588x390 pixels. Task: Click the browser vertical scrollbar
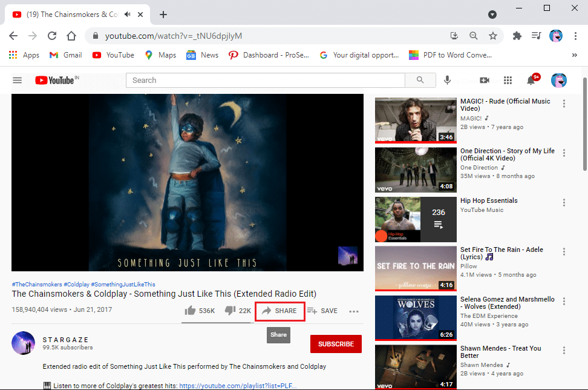(x=583, y=182)
